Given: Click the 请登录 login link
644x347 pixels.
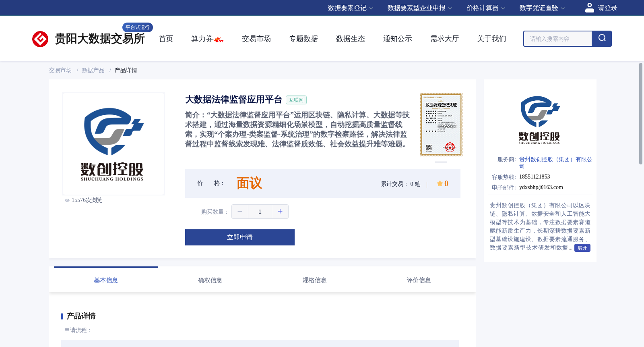Looking at the screenshot, I should (607, 8).
